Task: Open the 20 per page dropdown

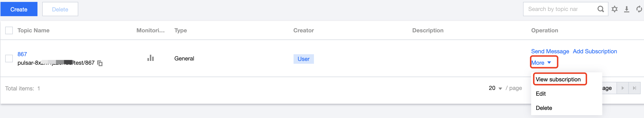Action: [495, 88]
